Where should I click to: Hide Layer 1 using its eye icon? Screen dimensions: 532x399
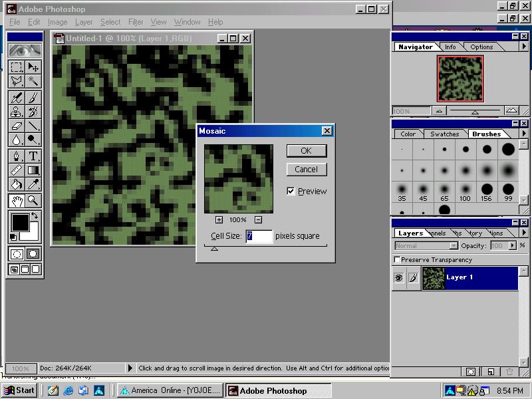tap(398, 278)
